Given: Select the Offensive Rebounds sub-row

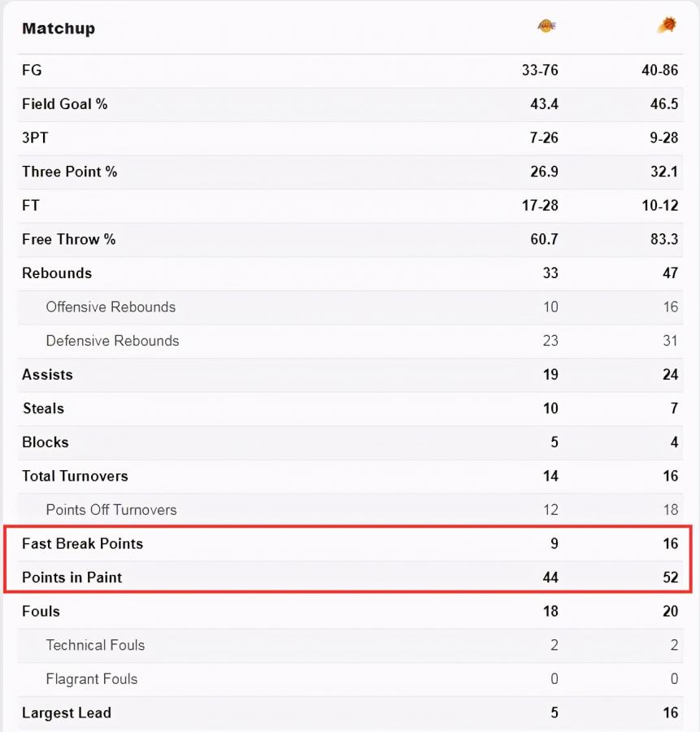Looking at the screenshot, I should pyautogui.click(x=350, y=307).
